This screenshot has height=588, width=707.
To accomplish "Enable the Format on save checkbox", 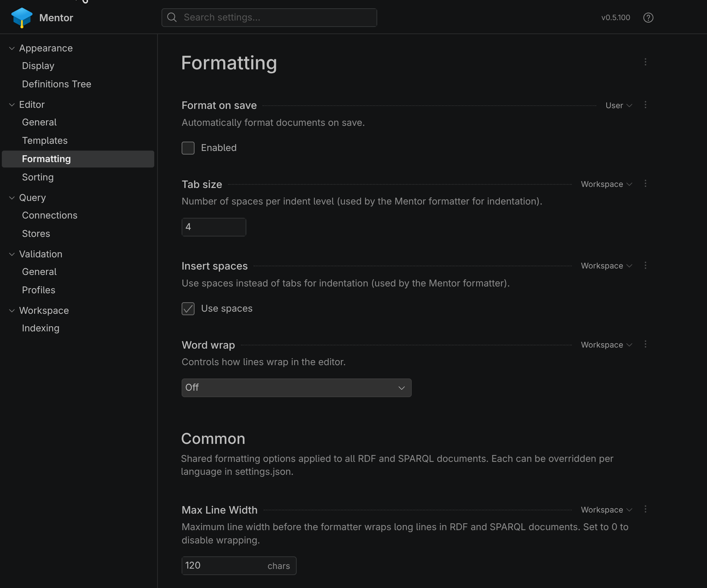I will click(188, 148).
